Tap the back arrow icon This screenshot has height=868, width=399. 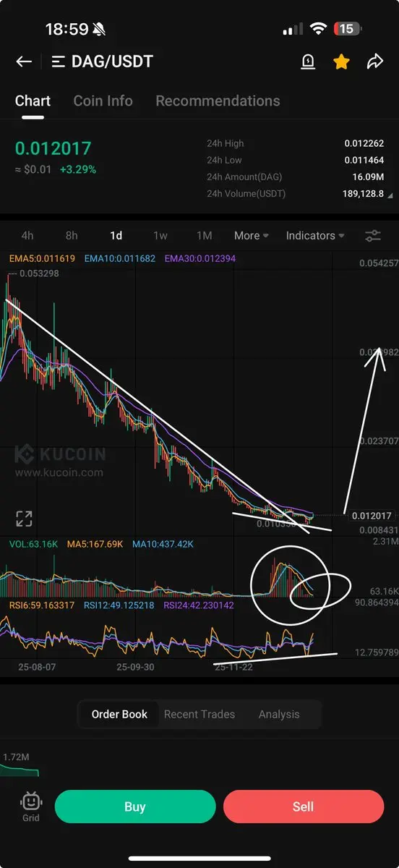pos(24,61)
